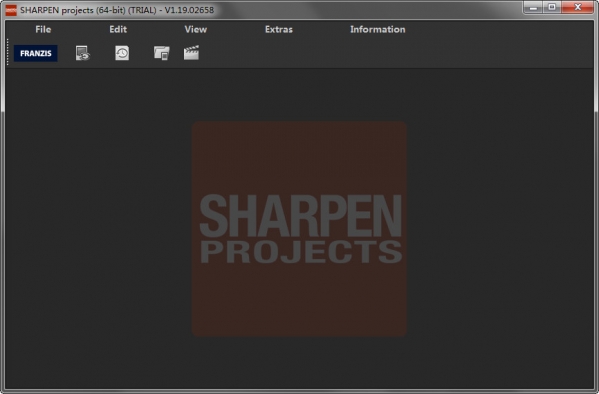Open the View menu
The height and width of the screenshot is (394, 599).
click(x=196, y=29)
